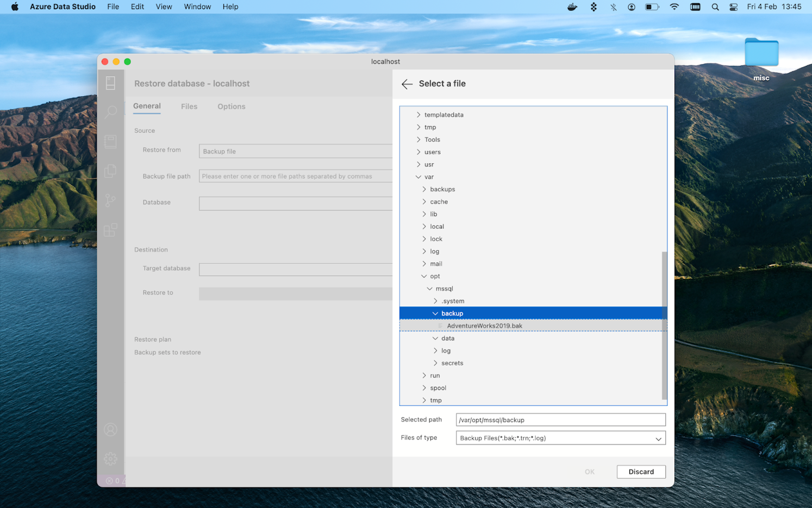Screen dimensions: 812x508
Task: Open the Manage gear icon in the sidebar
Action: pos(110,459)
